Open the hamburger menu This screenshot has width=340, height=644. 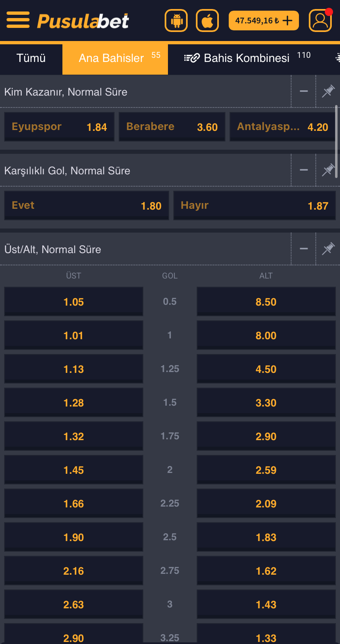18,20
